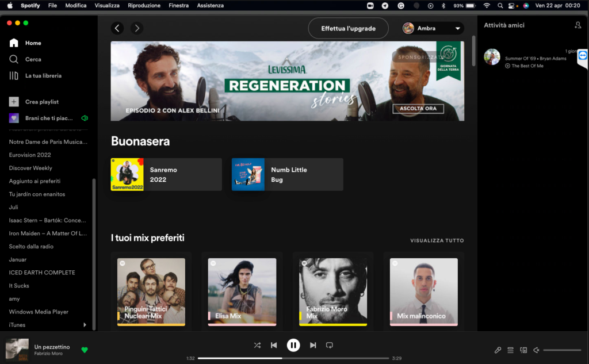589x364 pixels.
Task: Open Elisa Mix card
Action: tap(242, 292)
